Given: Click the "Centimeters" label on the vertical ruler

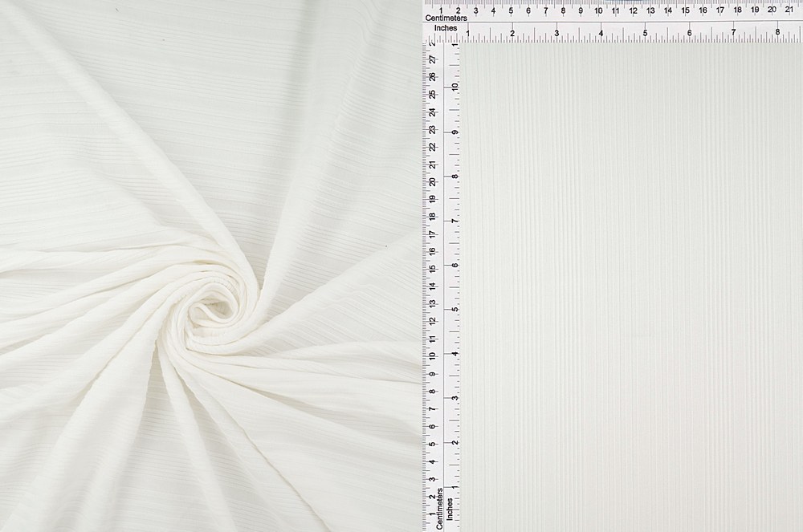Looking at the screenshot, I should (x=439, y=509).
